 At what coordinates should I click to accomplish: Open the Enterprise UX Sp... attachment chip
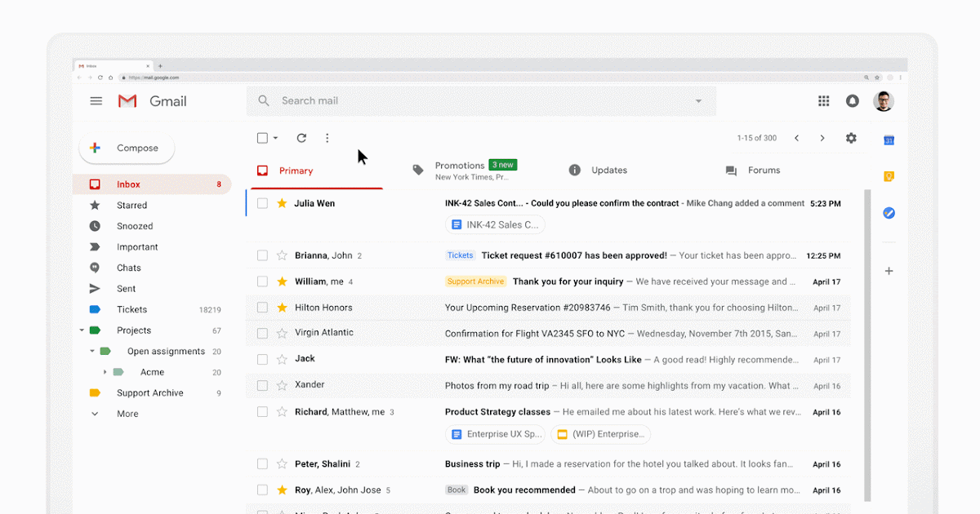pyautogui.click(x=496, y=434)
